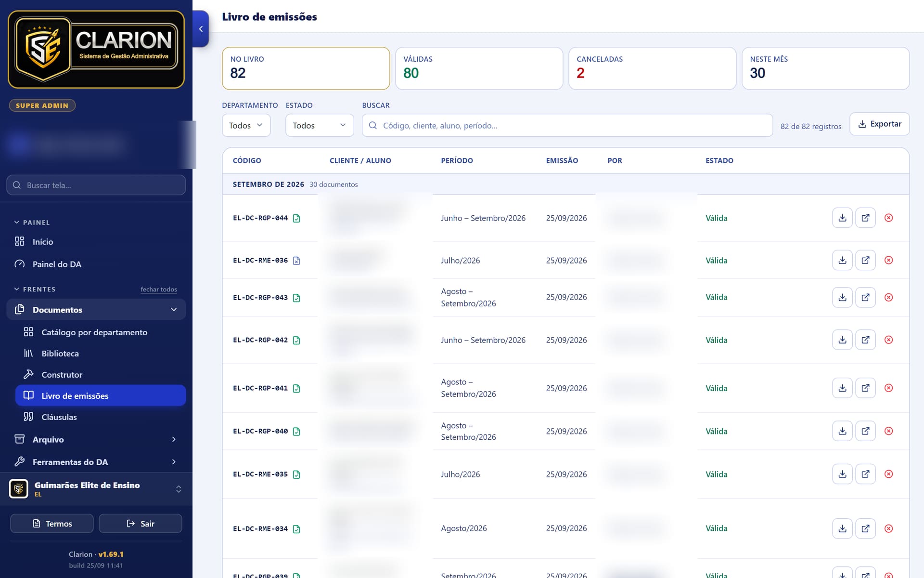The image size is (924, 578).
Task: Collapse the PAINEL group
Action: (x=32, y=223)
